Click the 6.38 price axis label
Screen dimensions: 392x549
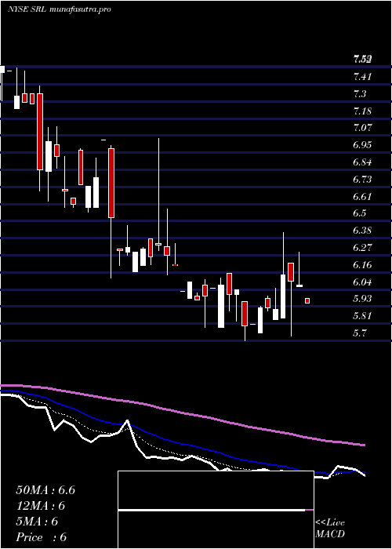point(362,231)
